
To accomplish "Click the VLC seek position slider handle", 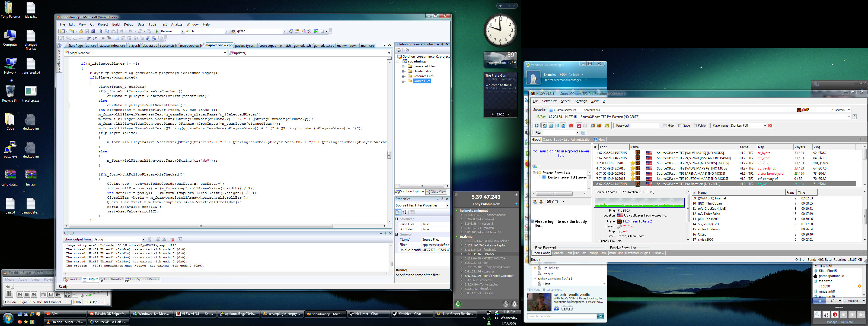I will (x=12, y=287).
